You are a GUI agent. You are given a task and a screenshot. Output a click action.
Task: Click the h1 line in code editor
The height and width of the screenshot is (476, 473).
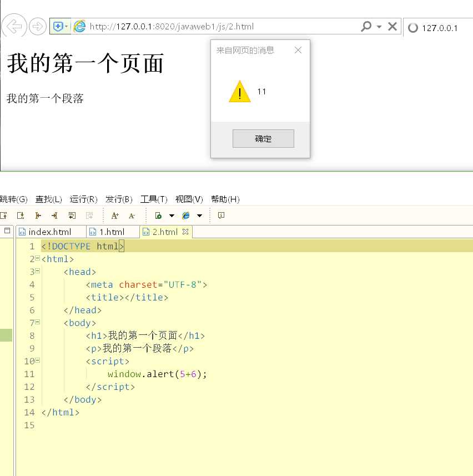click(145, 335)
